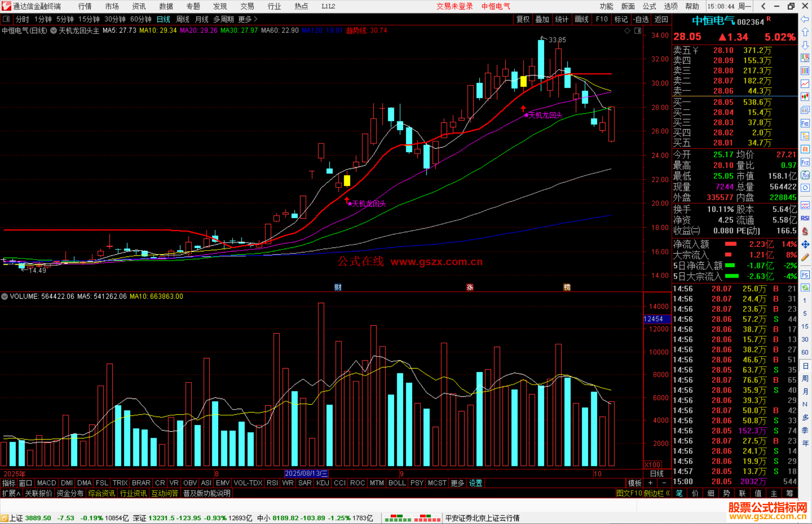Click the F12 sidebar icon
Image resolution: width=812 pixels, height=524 pixels.
(805, 162)
